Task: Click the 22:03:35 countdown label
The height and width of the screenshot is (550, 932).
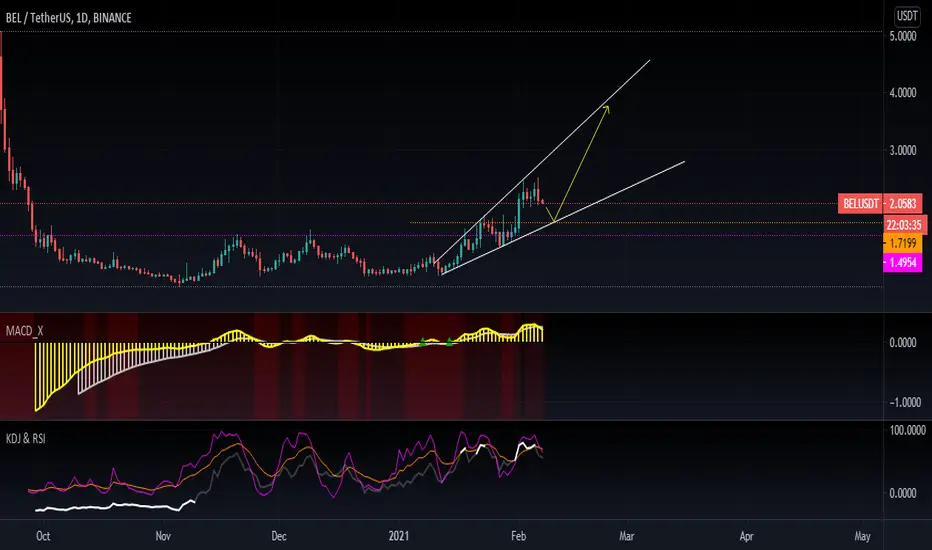Action: click(x=903, y=225)
